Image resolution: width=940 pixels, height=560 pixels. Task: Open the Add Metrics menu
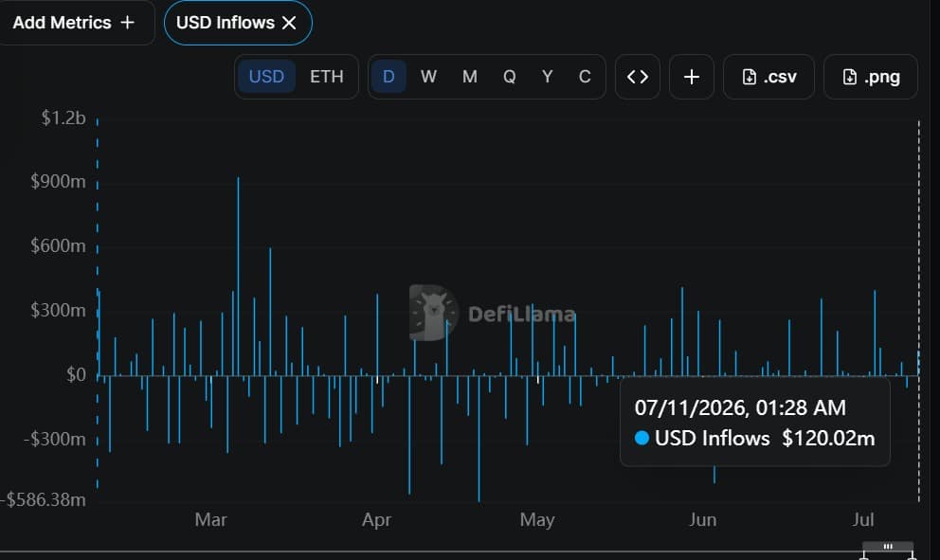coord(73,23)
